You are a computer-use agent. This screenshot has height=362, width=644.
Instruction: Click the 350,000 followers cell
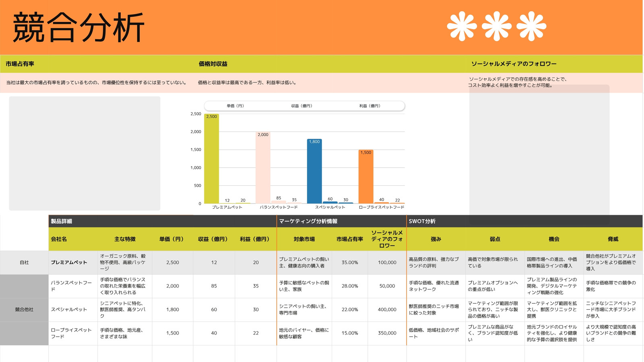tap(387, 333)
